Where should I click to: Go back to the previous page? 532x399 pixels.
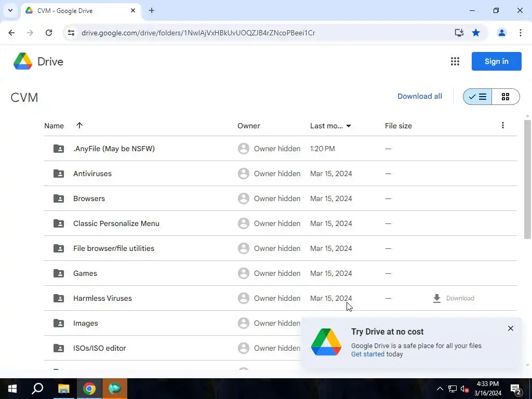[x=11, y=33]
